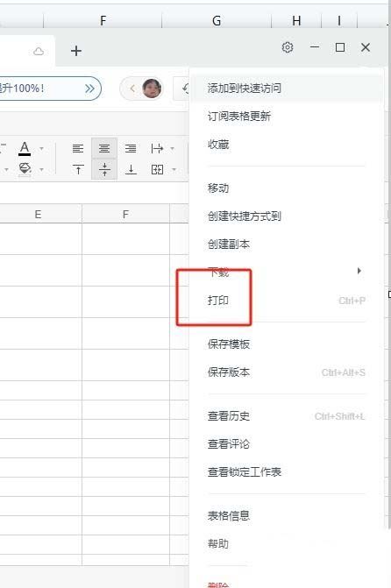Click the bottom vertical align icon
391x588 pixels.
pos(131,169)
